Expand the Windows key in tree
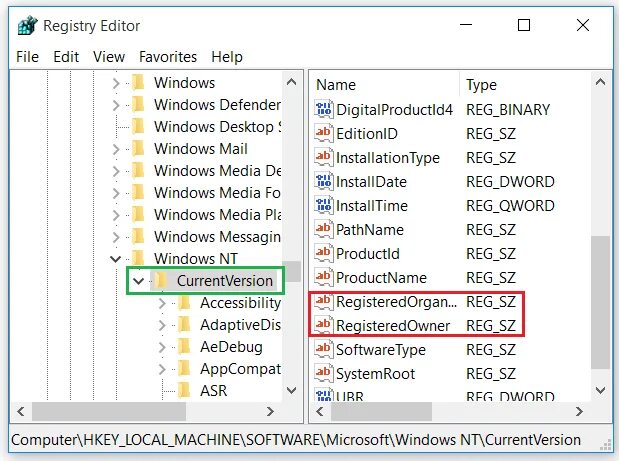619x461 pixels. click(x=116, y=83)
